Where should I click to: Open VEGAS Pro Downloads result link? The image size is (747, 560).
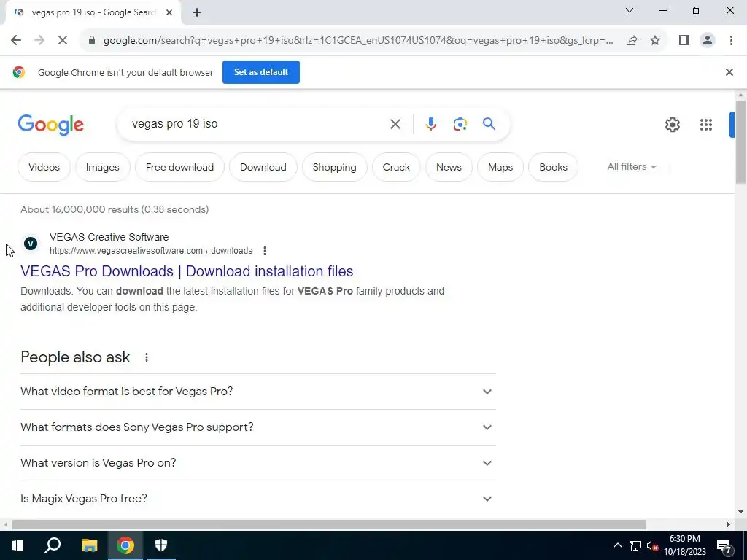tap(187, 271)
